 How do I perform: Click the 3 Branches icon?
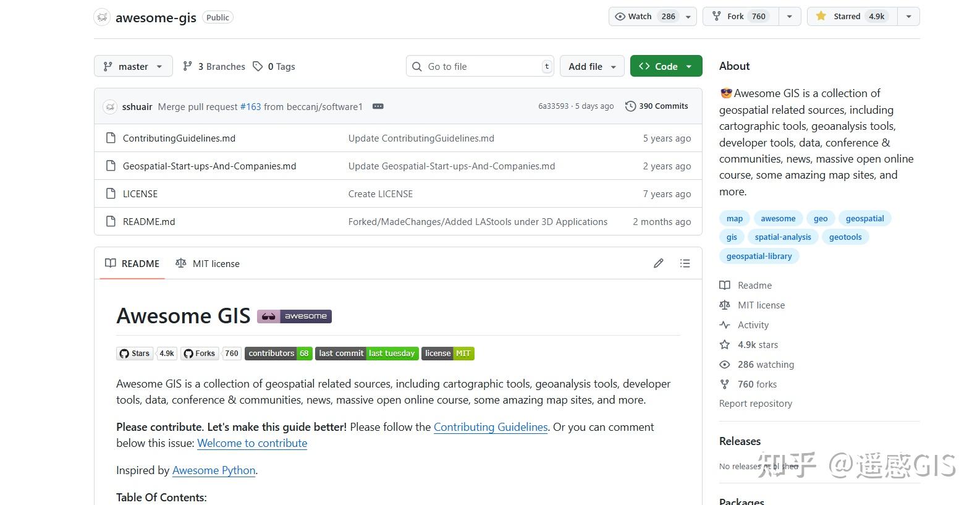click(188, 67)
